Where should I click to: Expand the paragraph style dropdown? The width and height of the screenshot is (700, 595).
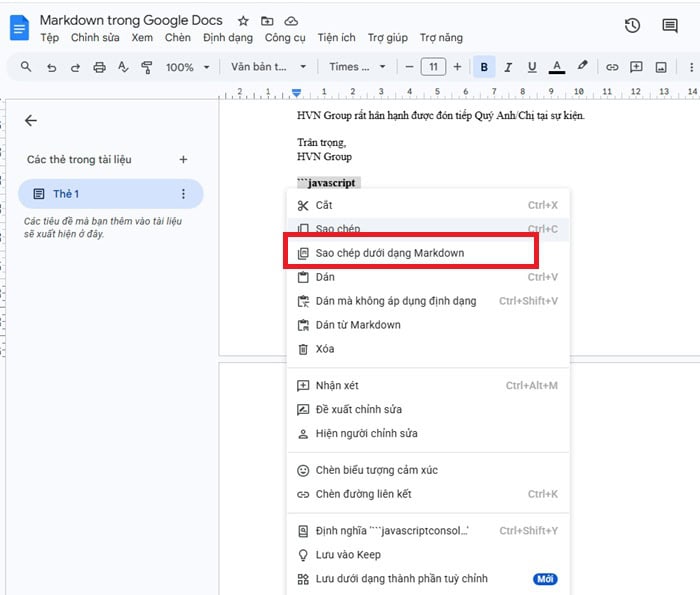click(x=269, y=67)
